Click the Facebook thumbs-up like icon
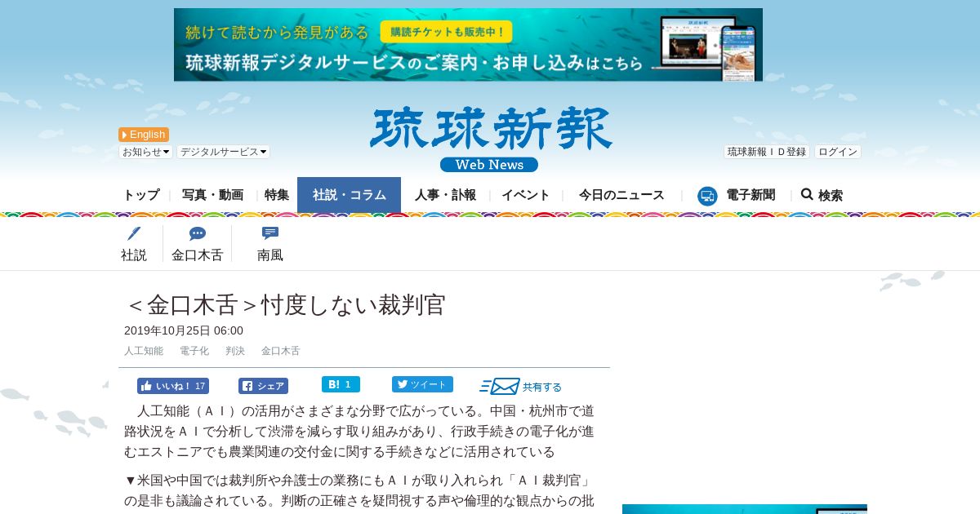This screenshot has width=980, height=514. [x=146, y=386]
